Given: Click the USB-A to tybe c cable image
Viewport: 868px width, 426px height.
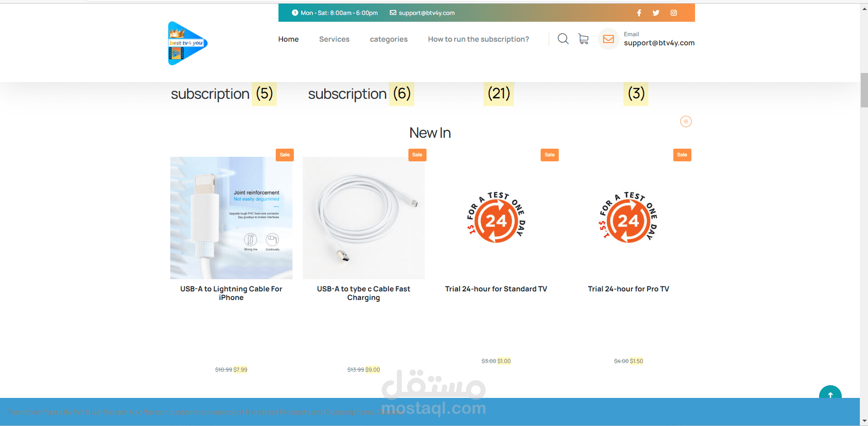Looking at the screenshot, I should (364, 218).
